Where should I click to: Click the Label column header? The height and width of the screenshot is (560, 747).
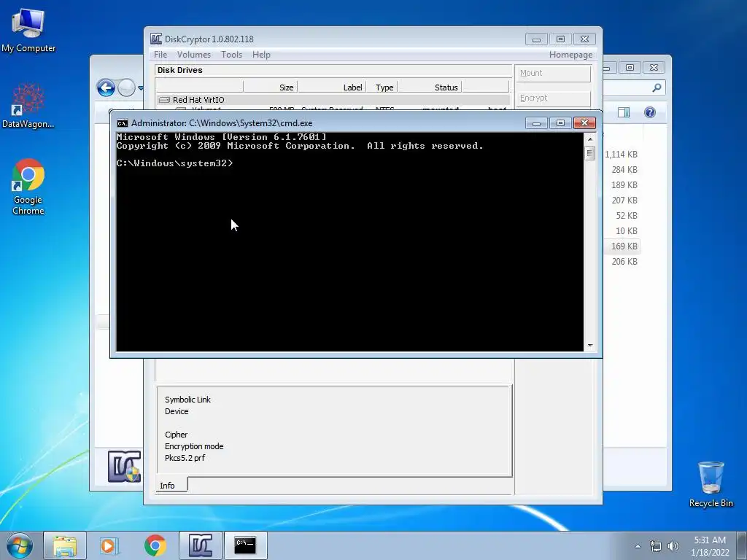[332, 87]
